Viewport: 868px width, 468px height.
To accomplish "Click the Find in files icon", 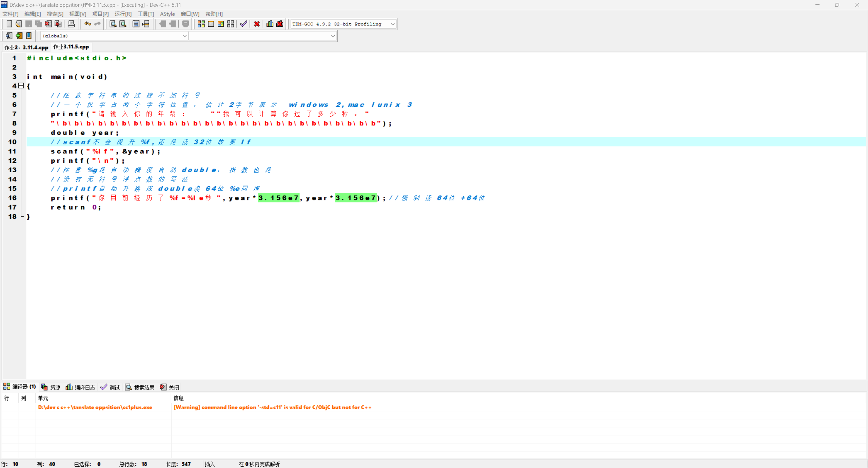I will point(122,24).
